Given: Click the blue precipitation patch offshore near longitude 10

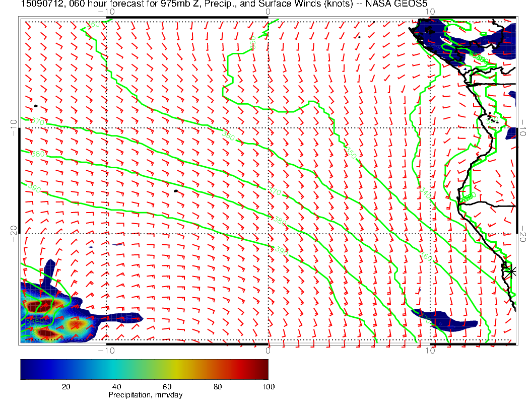Looking at the screenshot, I should (444, 320).
